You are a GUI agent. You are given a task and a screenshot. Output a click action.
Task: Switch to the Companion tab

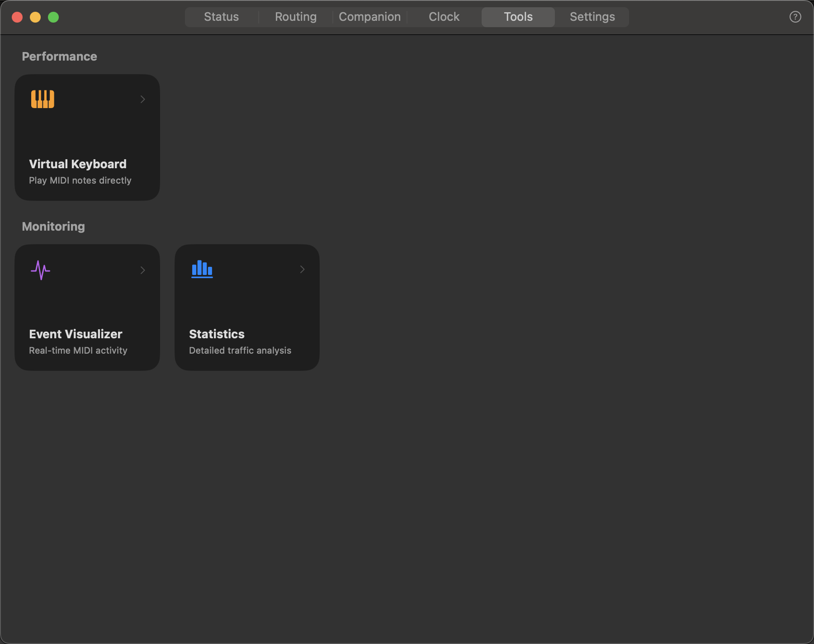(x=369, y=17)
